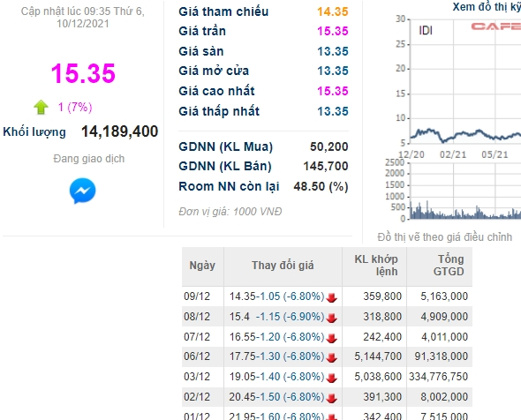Select the Ngày column header
Viewport: 521px width, 420px height.
click(202, 266)
